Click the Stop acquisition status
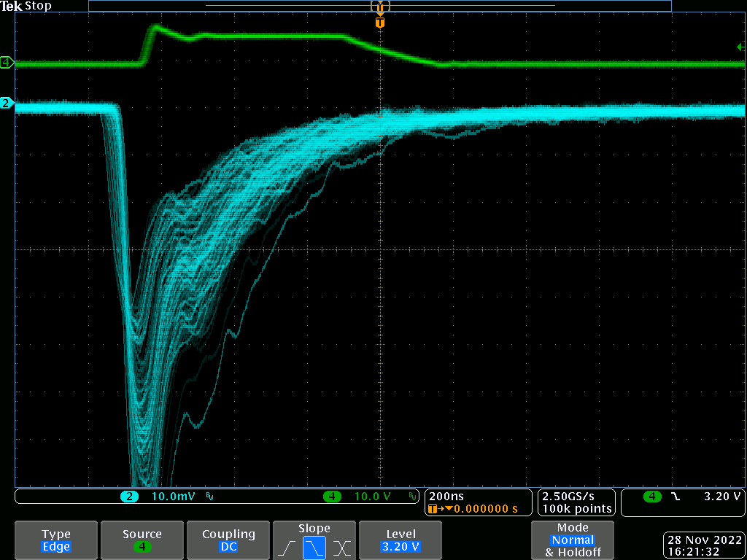The image size is (747, 560). (39, 6)
